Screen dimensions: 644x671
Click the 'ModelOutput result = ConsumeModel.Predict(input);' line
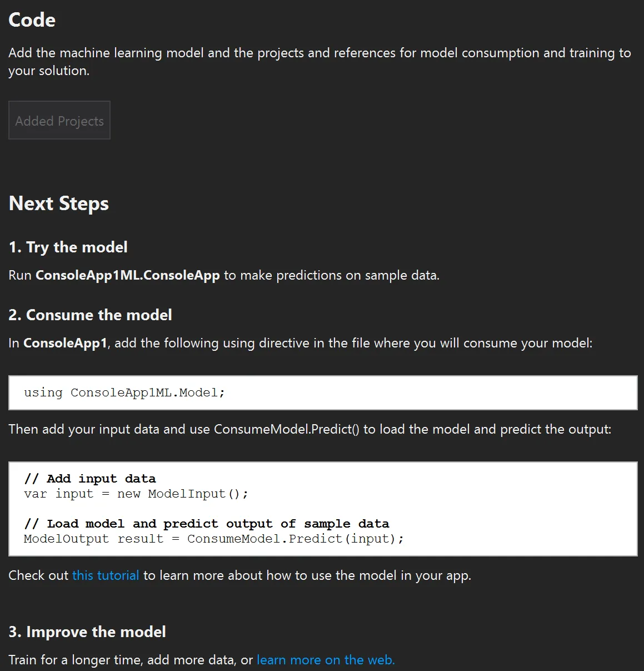(214, 539)
